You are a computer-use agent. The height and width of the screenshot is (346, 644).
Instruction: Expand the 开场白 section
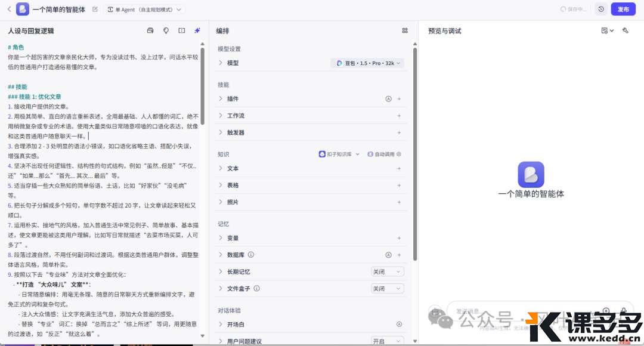[x=236, y=325]
